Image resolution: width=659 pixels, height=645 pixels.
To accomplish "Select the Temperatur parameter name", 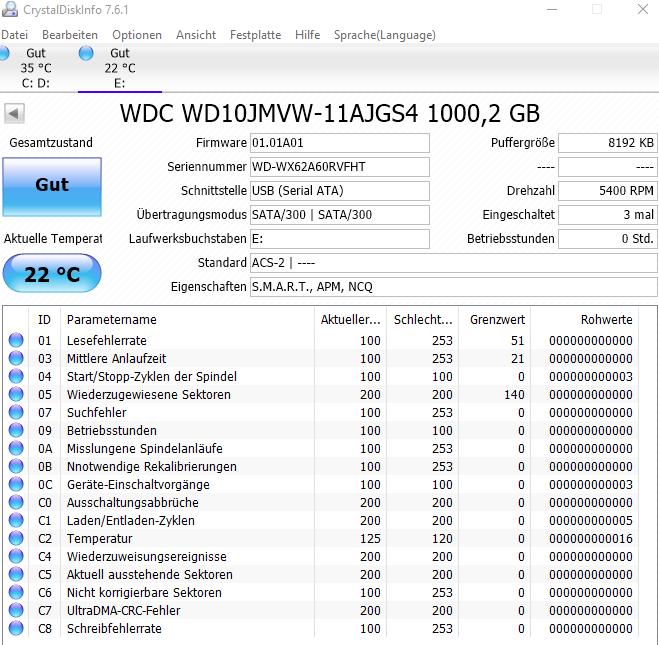I will pos(100,539).
